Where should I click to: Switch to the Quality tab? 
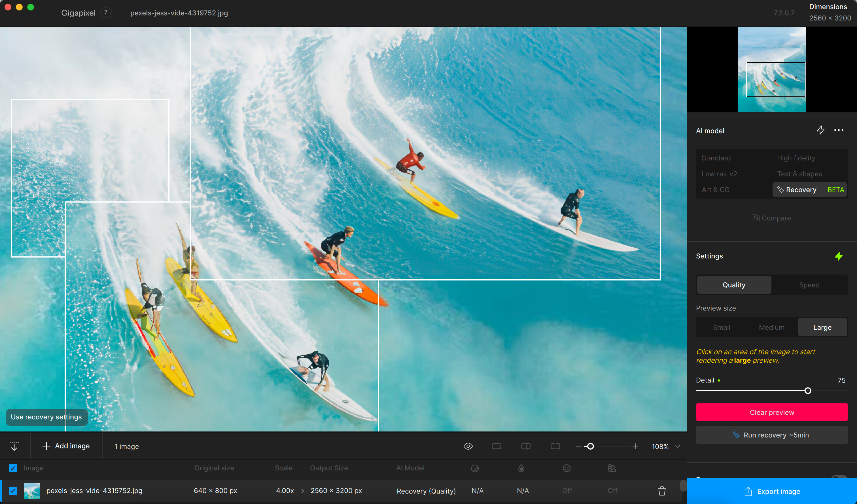click(734, 285)
